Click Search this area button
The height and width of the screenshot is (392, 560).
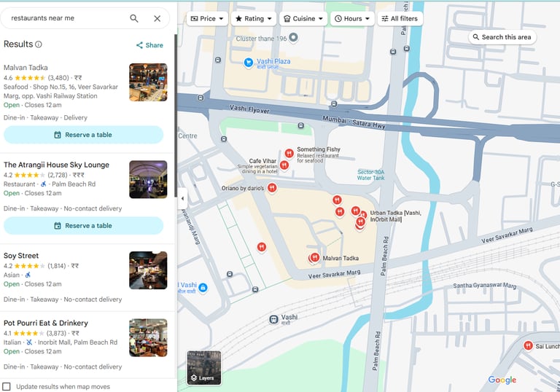[502, 37]
